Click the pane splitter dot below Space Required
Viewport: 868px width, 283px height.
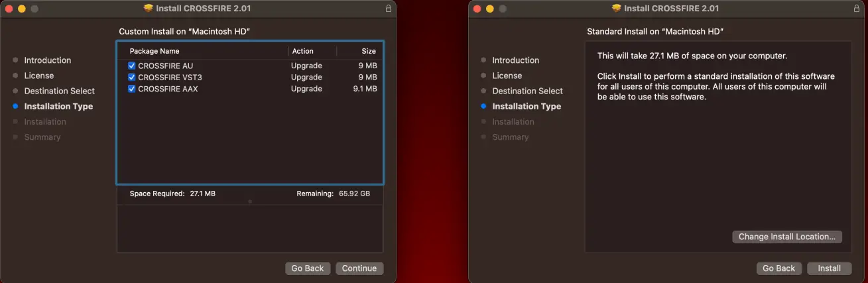point(250,201)
